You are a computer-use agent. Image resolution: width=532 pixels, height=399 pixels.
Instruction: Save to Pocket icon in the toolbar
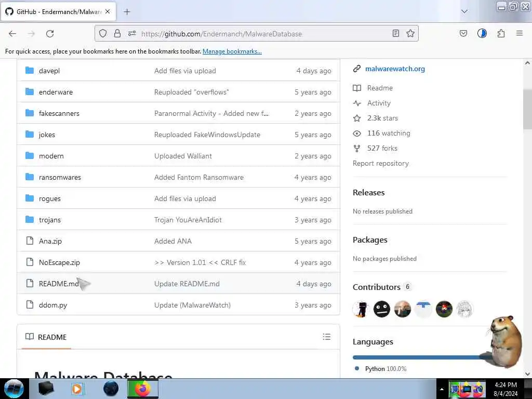click(x=463, y=33)
